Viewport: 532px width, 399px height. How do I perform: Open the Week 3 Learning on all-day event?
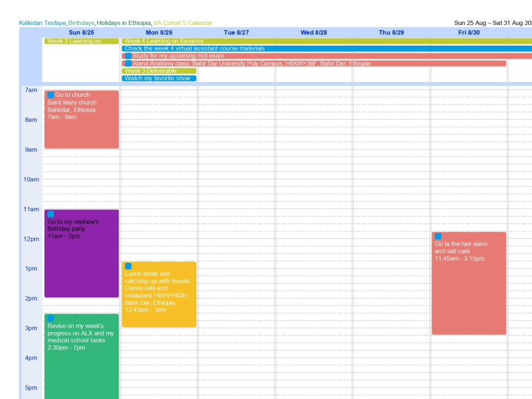pos(81,41)
